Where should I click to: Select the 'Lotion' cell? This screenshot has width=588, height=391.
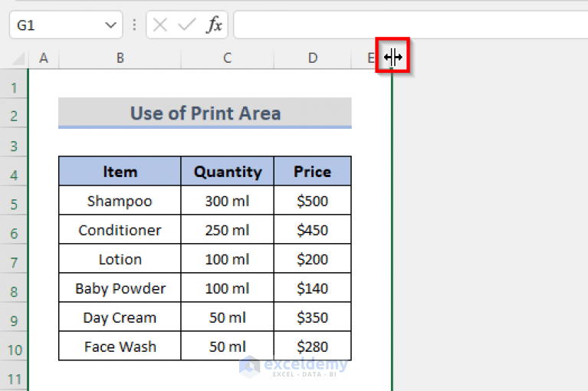(x=120, y=259)
